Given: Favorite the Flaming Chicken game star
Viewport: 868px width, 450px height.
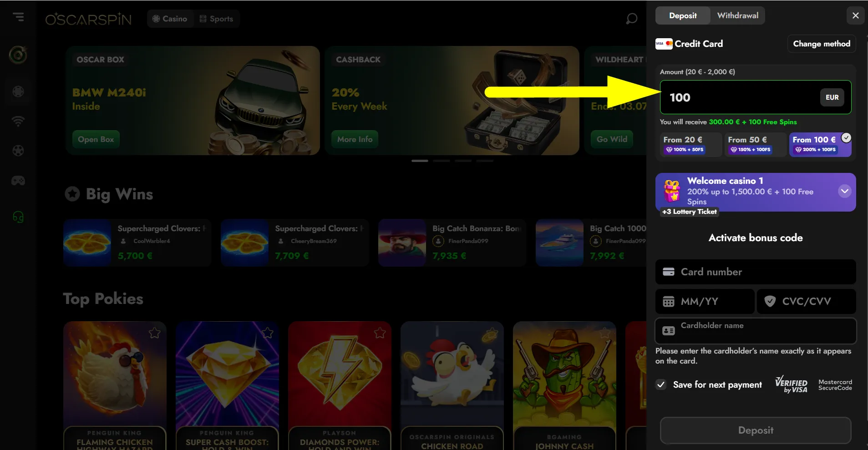Looking at the screenshot, I should click(155, 333).
